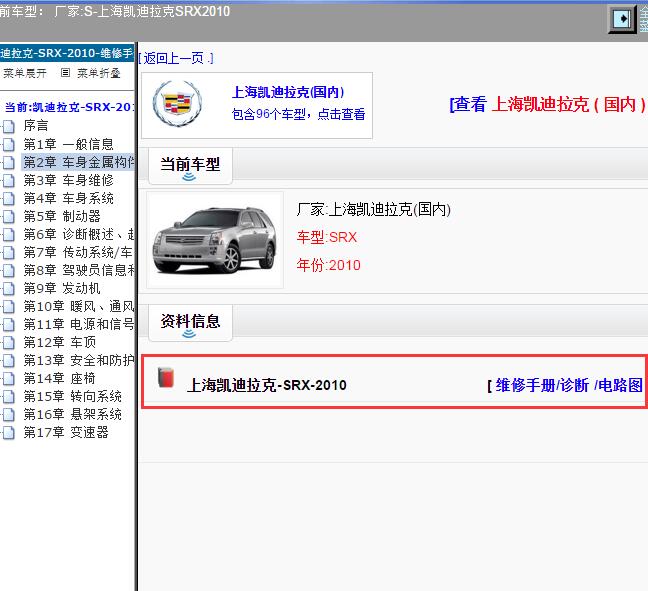Select the 当前车型 tab
This screenshot has height=591, width=648.
point(190,165)
